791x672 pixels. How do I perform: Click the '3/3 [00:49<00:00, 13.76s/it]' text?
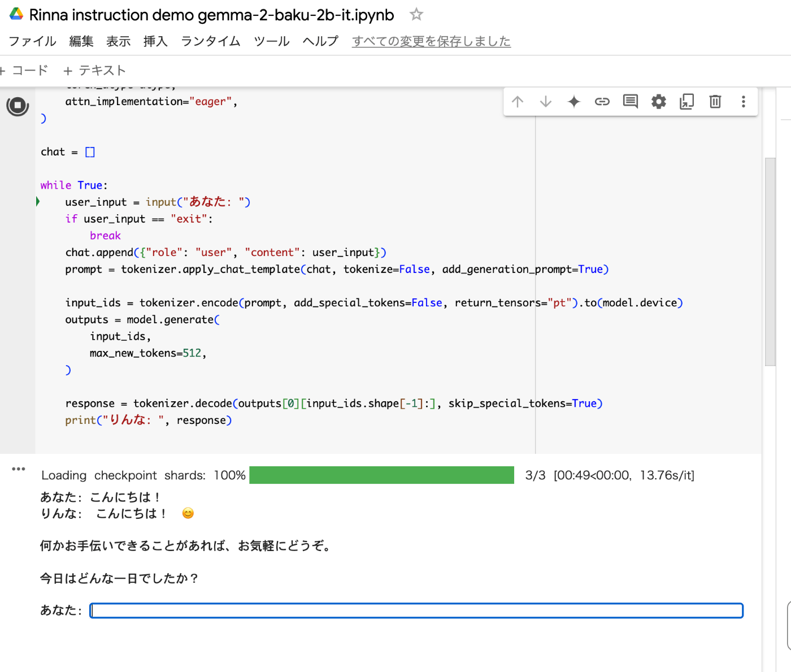[610, 475]
